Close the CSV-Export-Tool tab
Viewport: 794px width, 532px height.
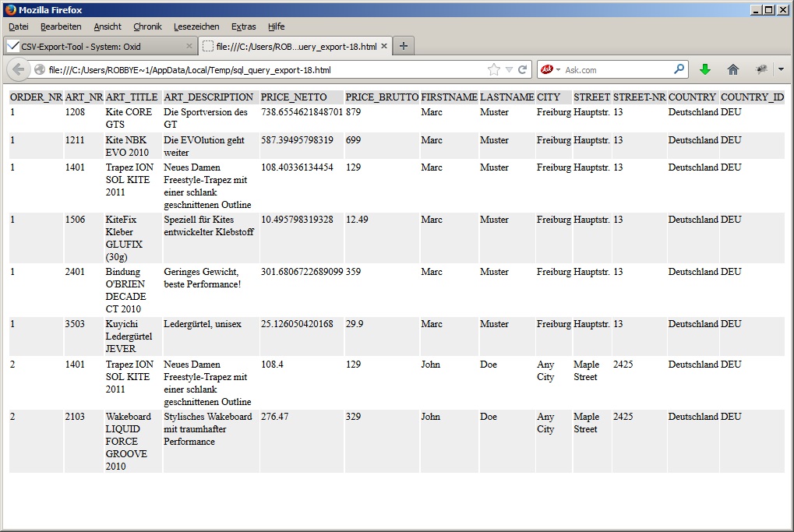coord(189,46)
